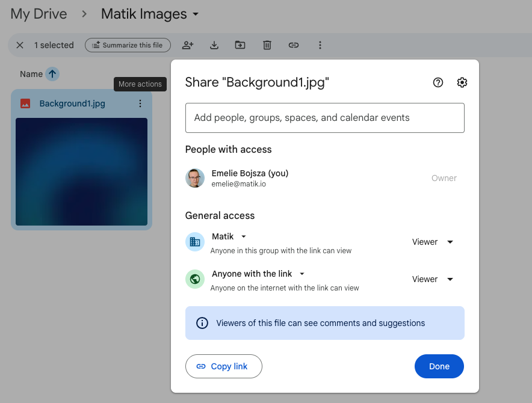Move Background1.jpg to a folder
This screenshot has height=403, width=532.
[x=240, y=45]
